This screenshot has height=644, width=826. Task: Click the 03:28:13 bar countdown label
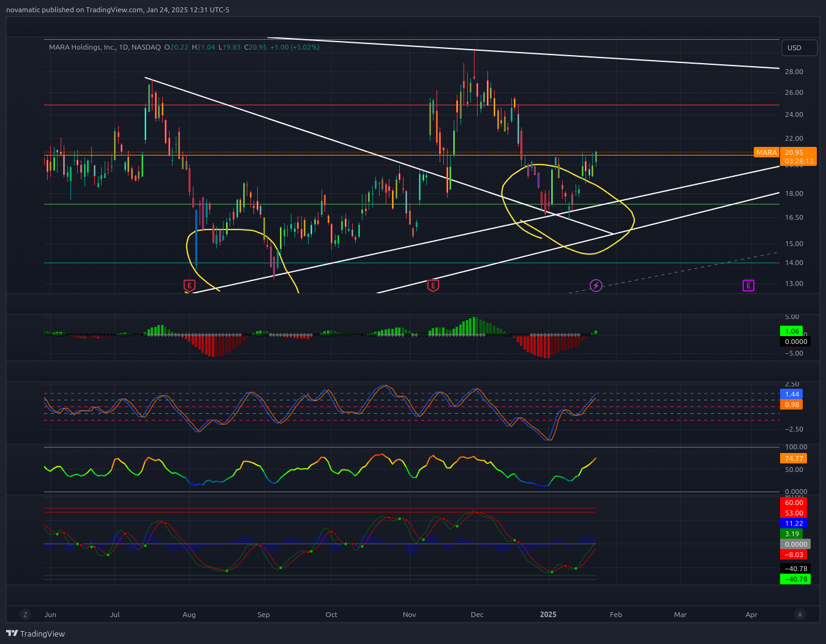pyautogui.click(x=798, y=161)
